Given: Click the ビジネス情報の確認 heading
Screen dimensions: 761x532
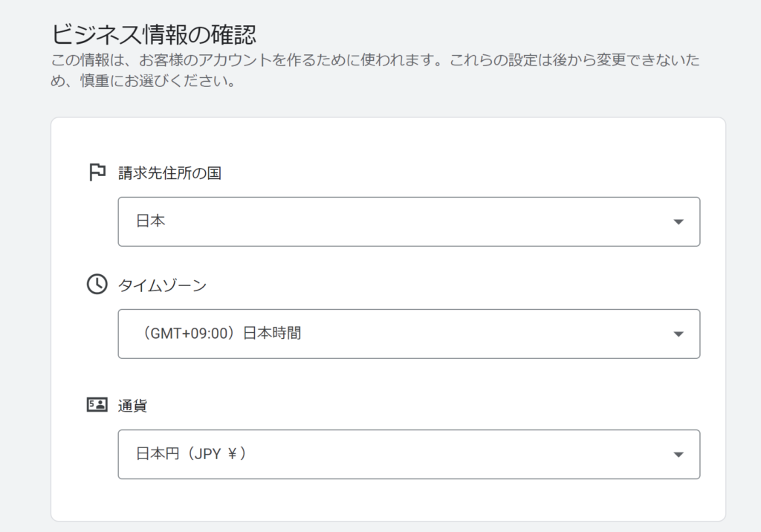Looking at the screenshot, I should 153,33.
